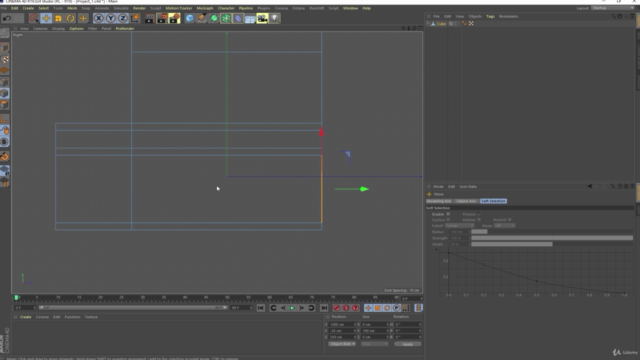Toggle the Restrict checkbox
The height and width of the screenshot is (360, 640).
pyautogui.click(x=509, y=220)
